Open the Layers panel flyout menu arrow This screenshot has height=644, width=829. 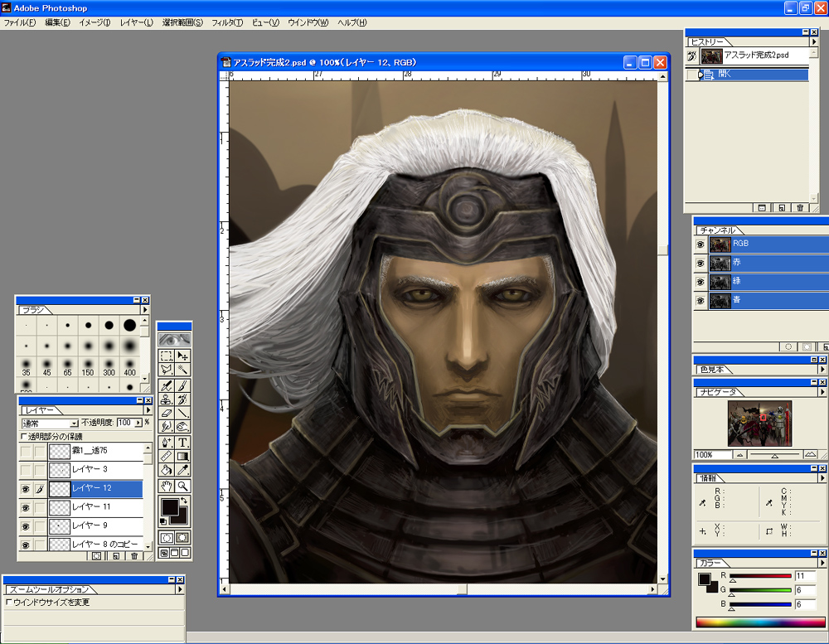[147, 409]
